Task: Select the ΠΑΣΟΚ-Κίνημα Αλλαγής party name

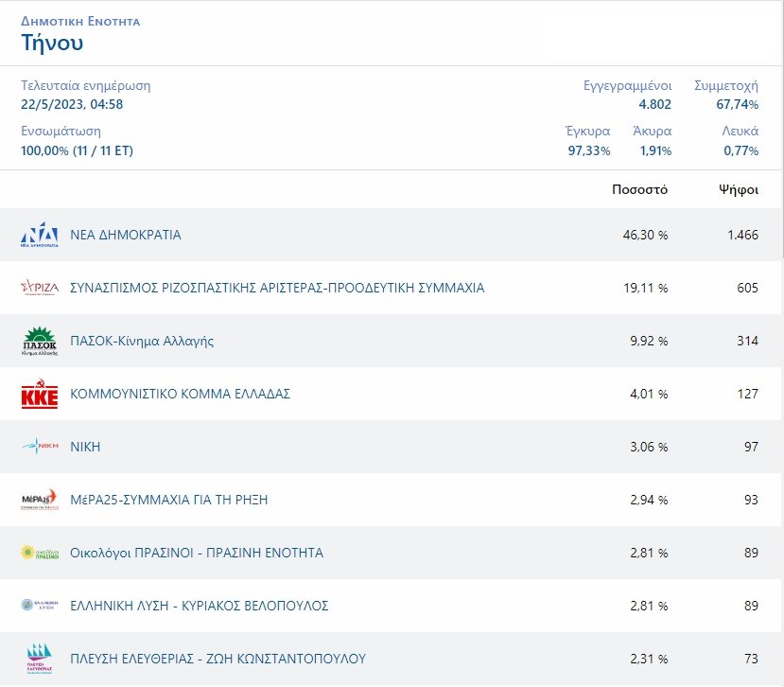Action: pos(142,341)
